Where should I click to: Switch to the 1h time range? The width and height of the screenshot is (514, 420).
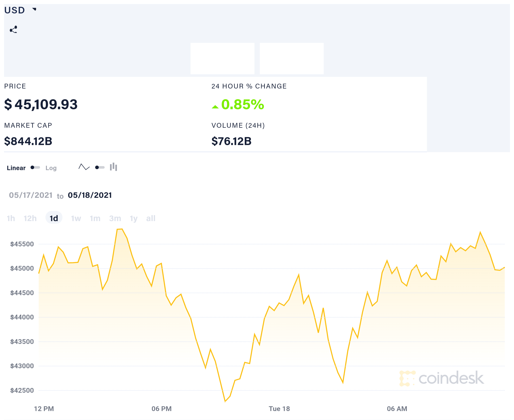click(11, 218)
